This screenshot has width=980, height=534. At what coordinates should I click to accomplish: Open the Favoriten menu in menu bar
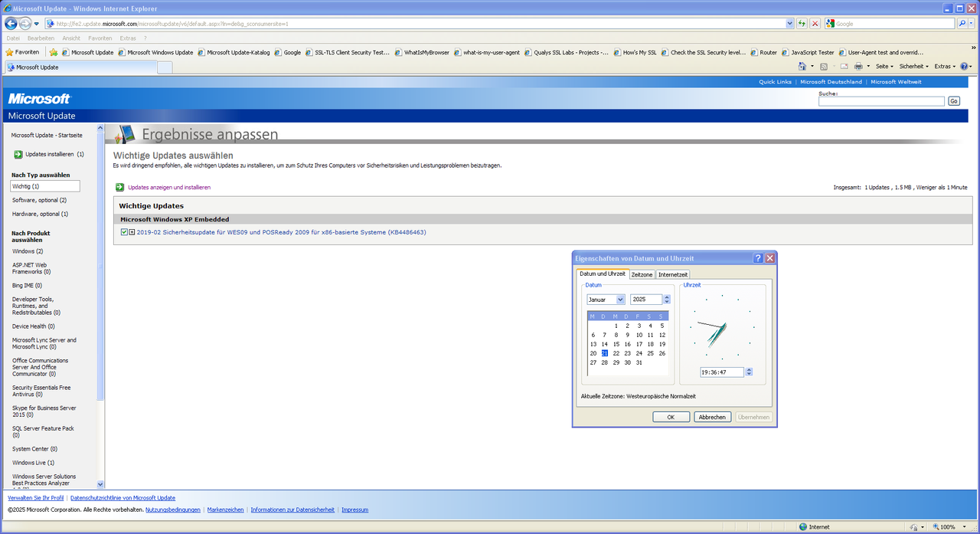pos(100,38)
